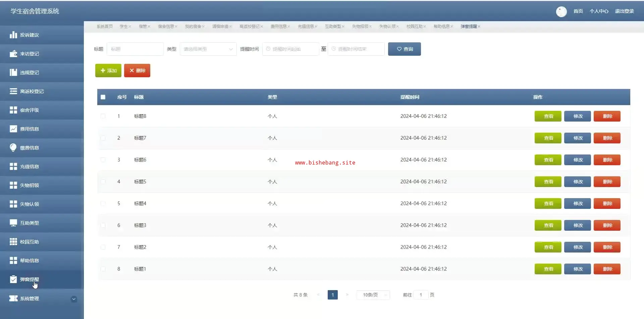
Task: Click the 提醒时间 start time field
Action: pos(291,49)
